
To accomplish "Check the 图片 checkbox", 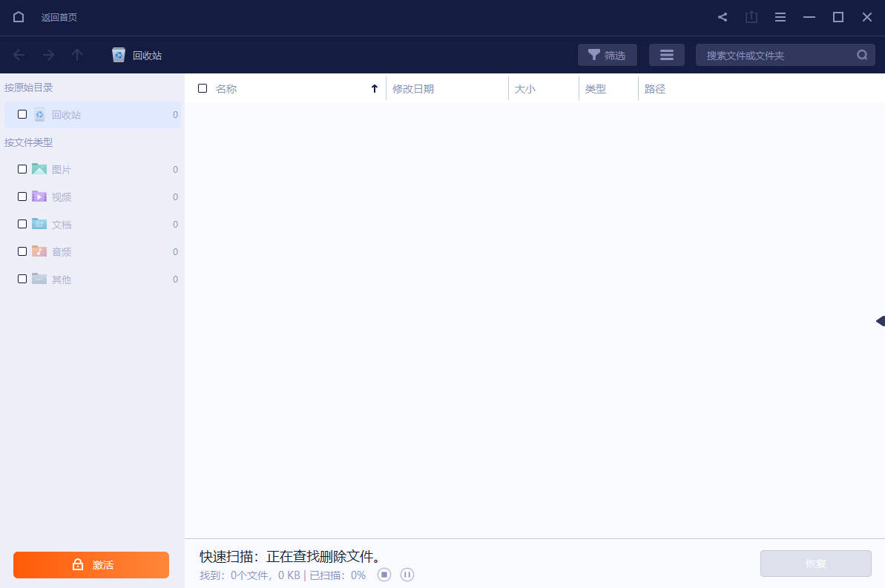I will click(x=22, y=169).
